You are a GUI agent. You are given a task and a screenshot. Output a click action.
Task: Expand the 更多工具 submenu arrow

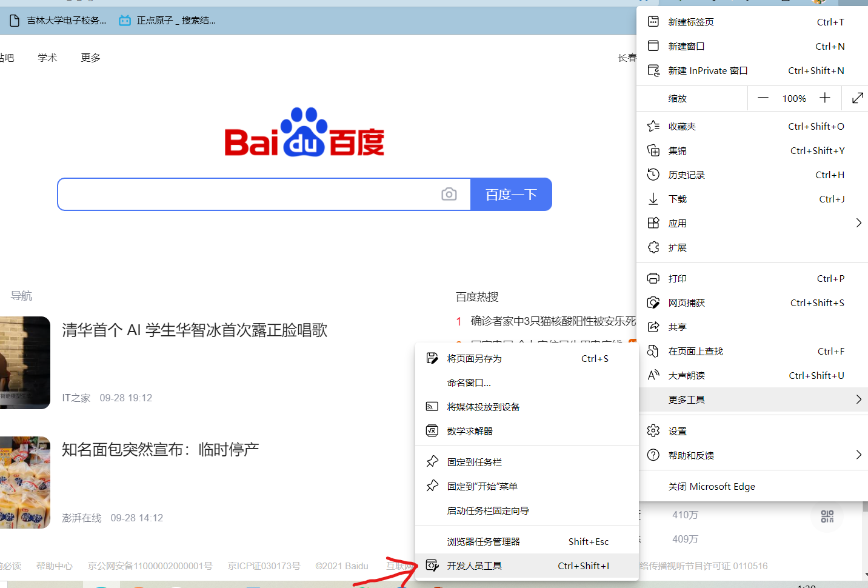click(x=858, y=399)
